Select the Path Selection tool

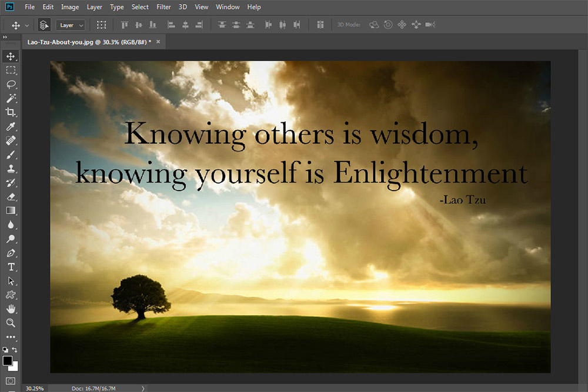pos(11,281)
